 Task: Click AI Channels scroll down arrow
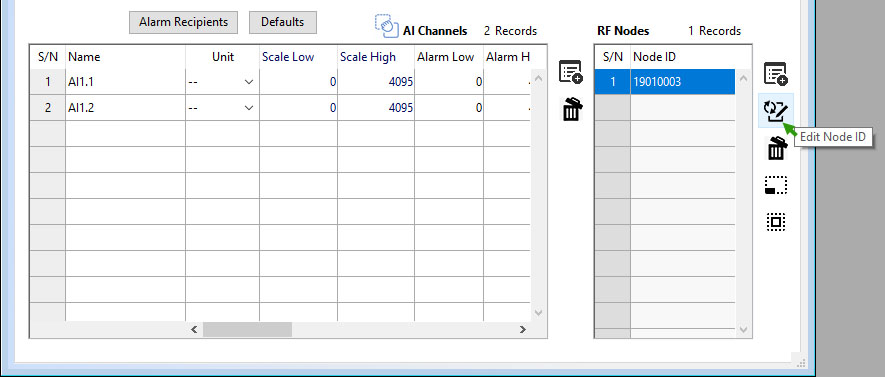[x=538, y=313]
